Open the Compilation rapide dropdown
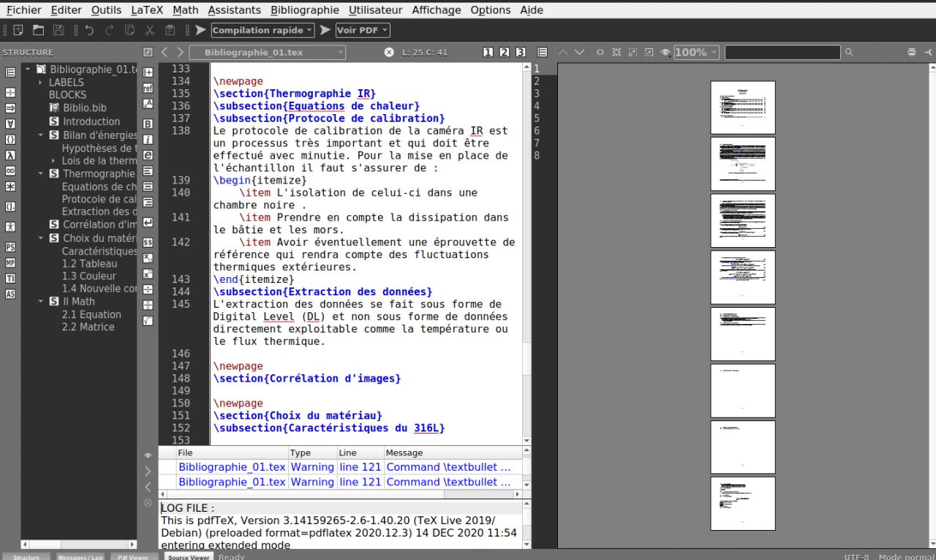 pos(310,31)
